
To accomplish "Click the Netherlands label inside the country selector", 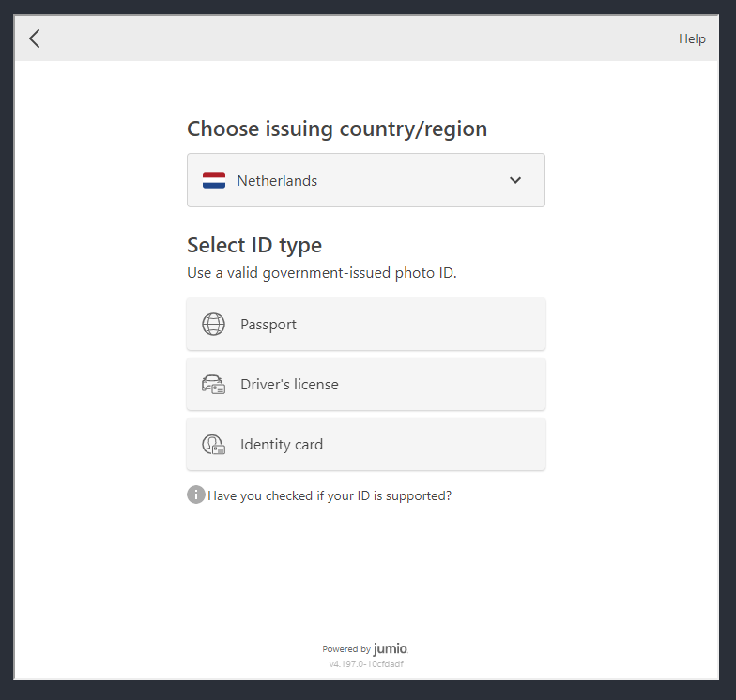I will tap(277, 180).
